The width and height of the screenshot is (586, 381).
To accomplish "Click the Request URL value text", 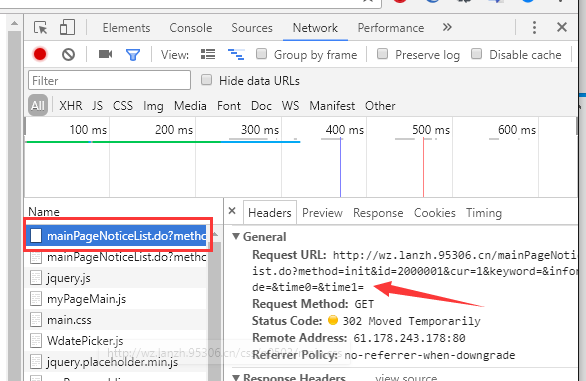I will click(x=415, y=271).
